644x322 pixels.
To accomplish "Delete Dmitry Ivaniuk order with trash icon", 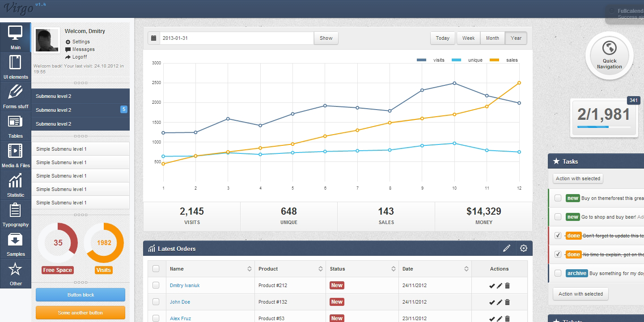I will (x=507, y=285).
